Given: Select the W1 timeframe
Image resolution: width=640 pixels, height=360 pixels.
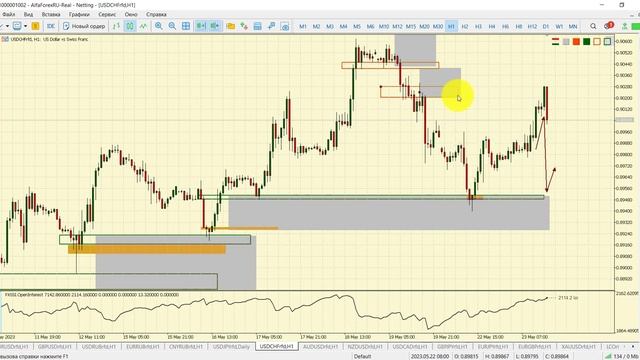Looking at the screenshot, I should click(x=559, y=26).
